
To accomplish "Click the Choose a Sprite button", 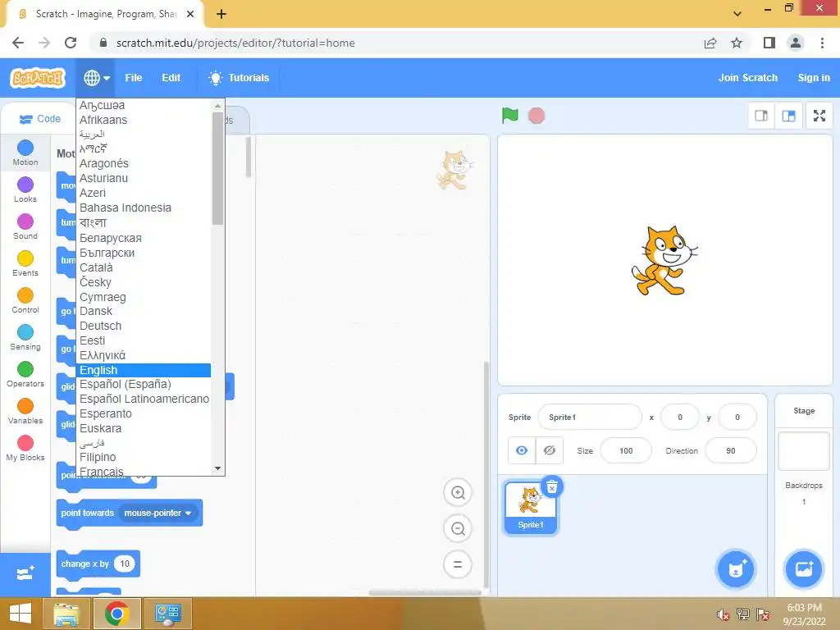I will point(736,569).
